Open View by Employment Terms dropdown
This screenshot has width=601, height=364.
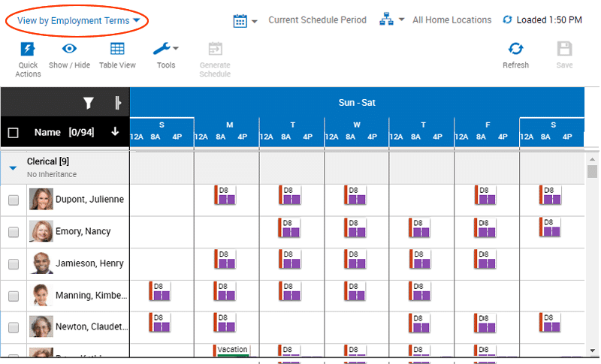[x=78, y=21]
